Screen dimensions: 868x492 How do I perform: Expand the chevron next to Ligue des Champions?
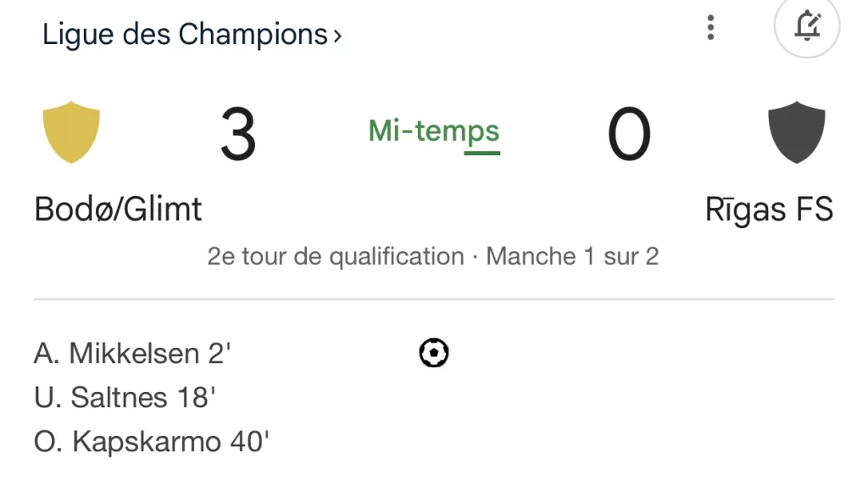point(337,36)
